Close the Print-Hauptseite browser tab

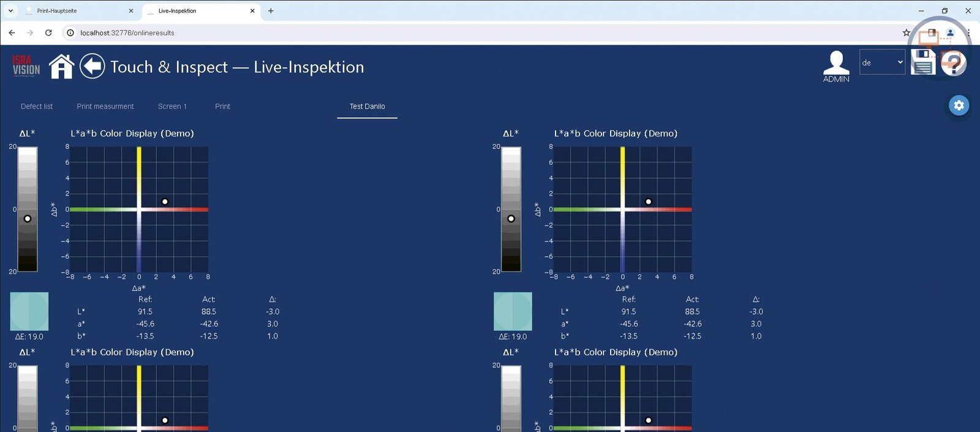click(x=131, y=10)
